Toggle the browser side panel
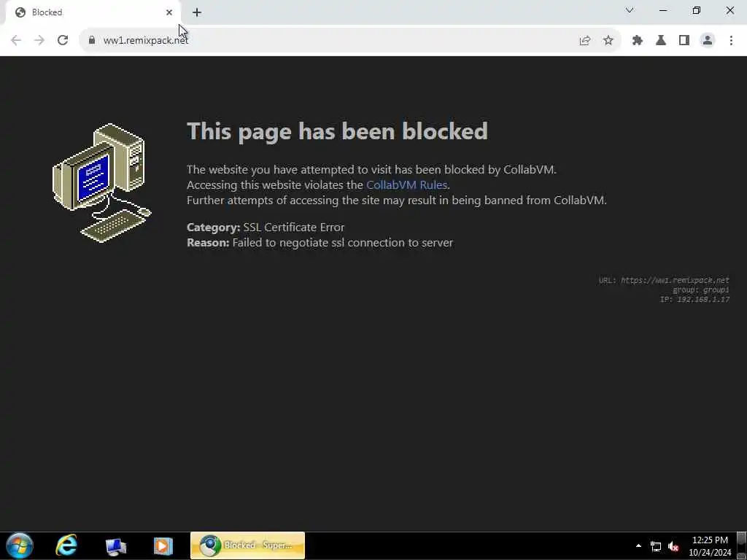747x560 pixels. [684, 41]
